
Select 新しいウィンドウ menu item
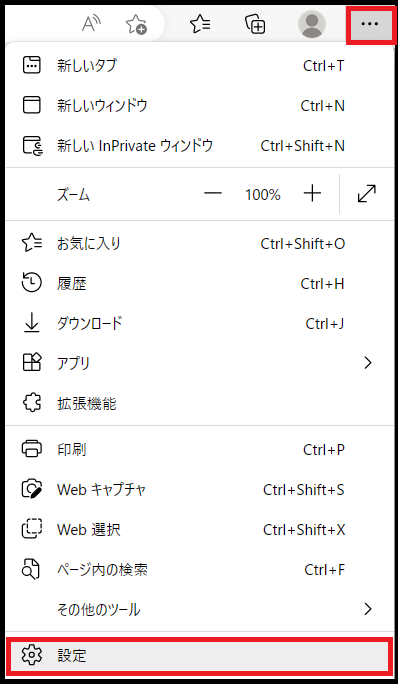coord(199,106)
